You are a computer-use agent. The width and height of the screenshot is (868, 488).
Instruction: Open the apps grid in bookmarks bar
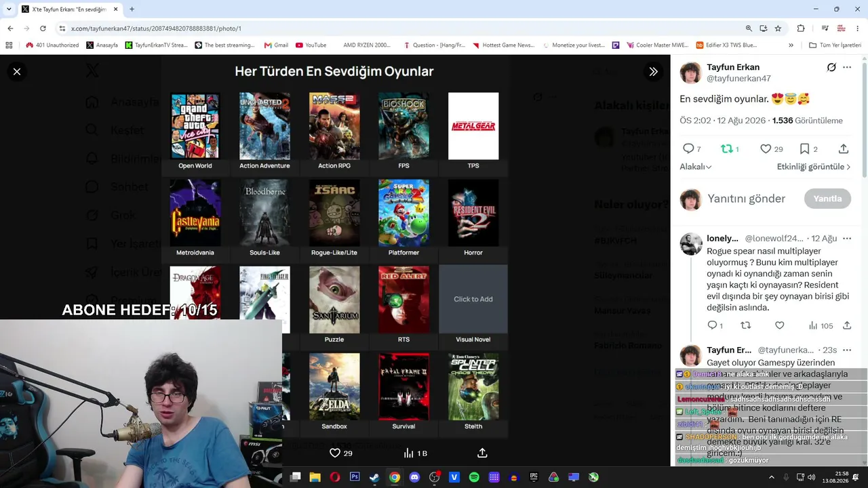9,45
